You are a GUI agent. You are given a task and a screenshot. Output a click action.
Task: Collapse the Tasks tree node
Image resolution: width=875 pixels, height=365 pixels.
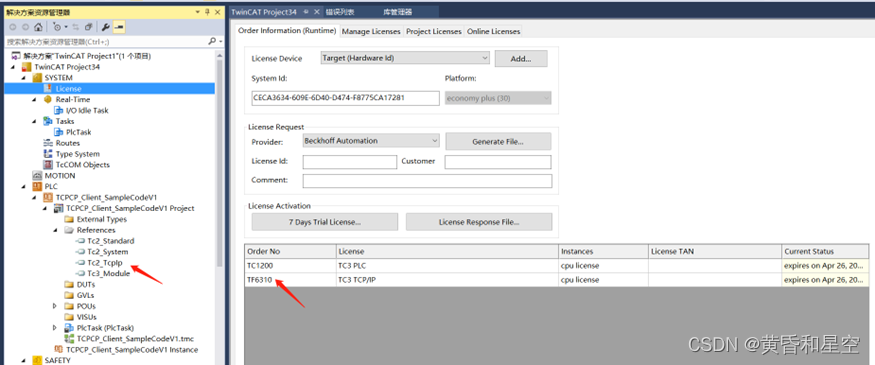point(34,121)
